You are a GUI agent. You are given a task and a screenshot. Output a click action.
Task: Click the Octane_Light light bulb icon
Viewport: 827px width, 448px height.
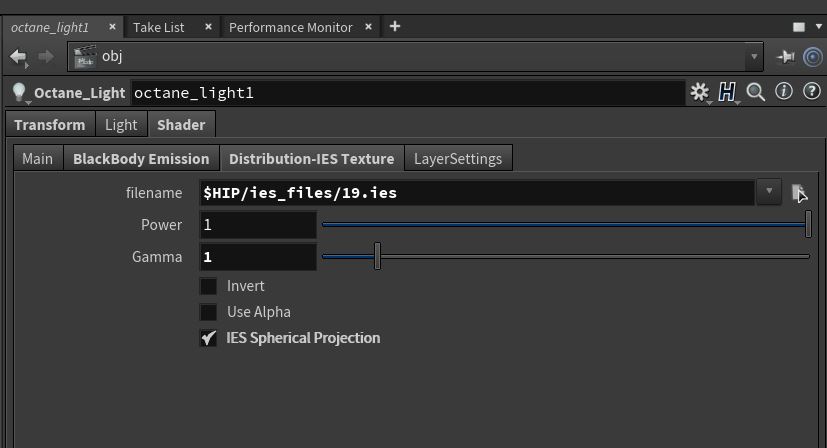click(19, 92)
